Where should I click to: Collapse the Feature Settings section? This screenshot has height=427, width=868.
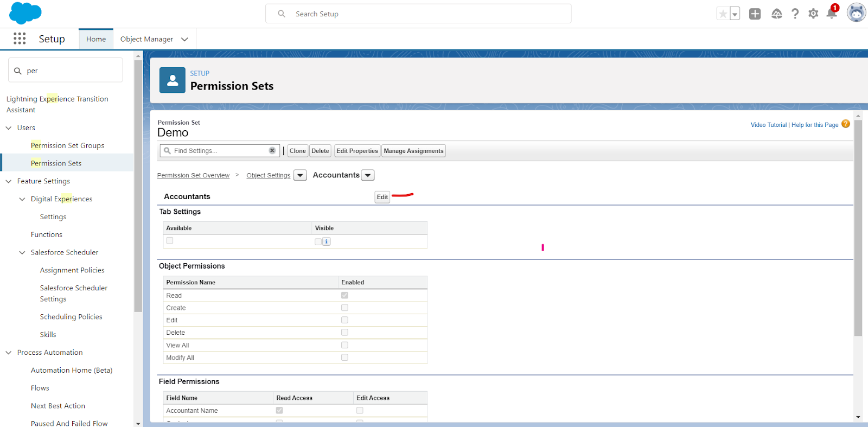9,181
